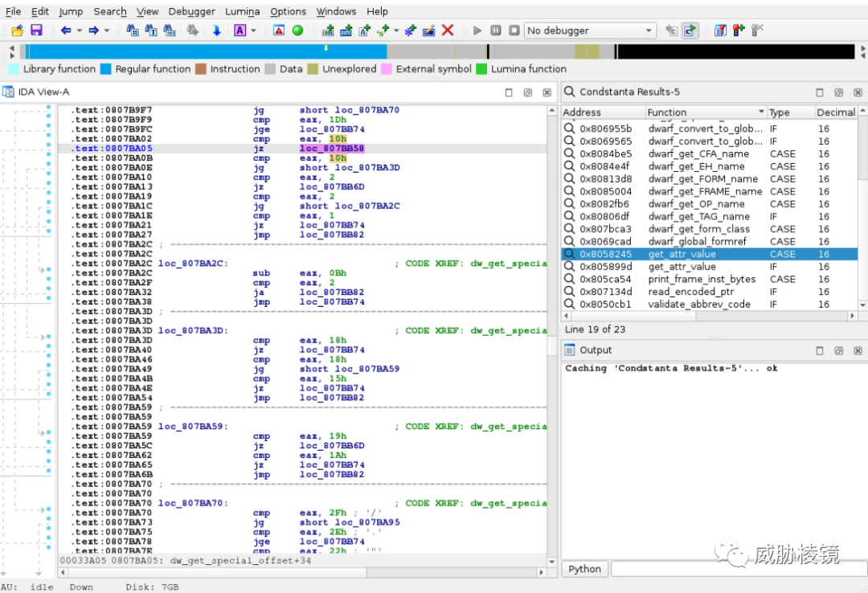
Task: Expand the forward navigation history dropdown
Action: 107,31
